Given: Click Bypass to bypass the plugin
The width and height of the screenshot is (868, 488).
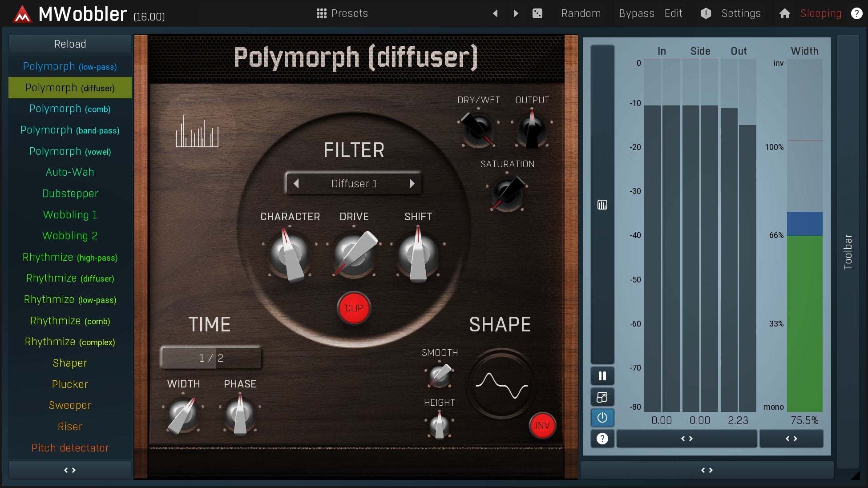Looking at the screenshot, I should pyautogui.click(x=636, y=13).
